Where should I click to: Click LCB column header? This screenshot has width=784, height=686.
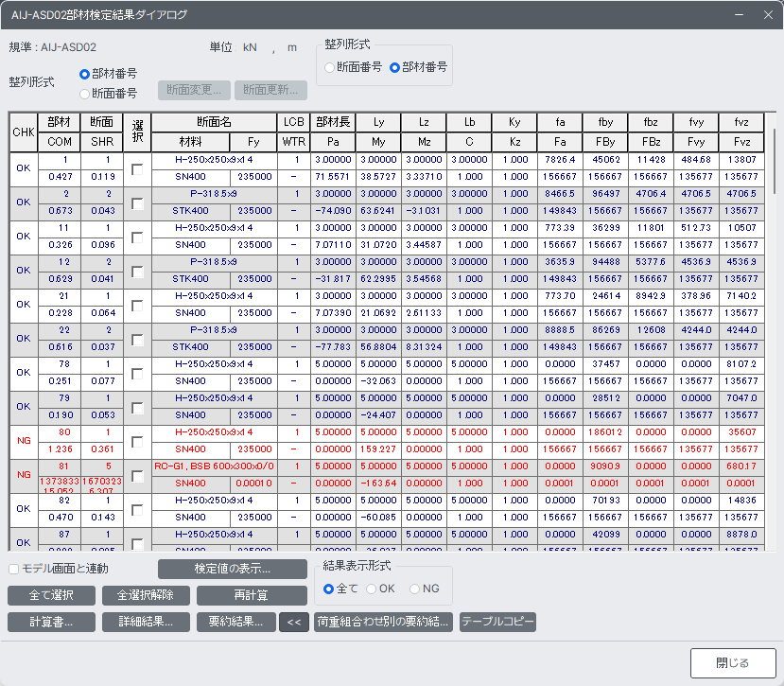point(293,122)
